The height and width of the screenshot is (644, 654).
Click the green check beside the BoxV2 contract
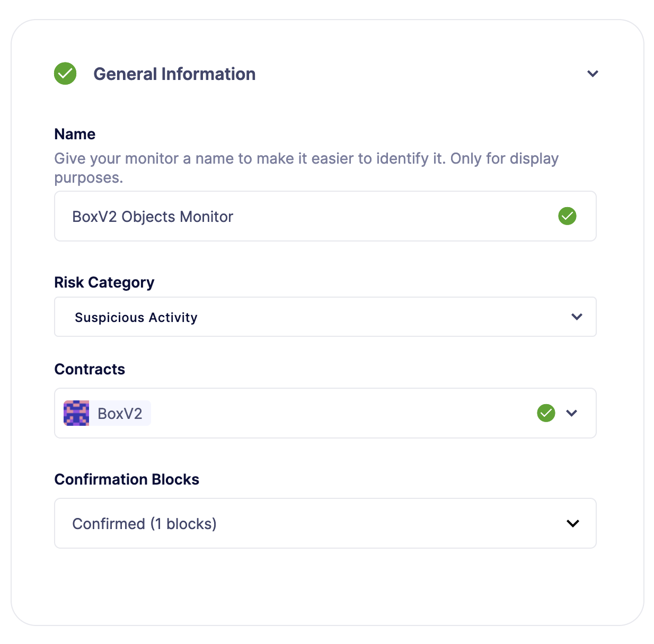pyautogui.click(x=546, y=413)
